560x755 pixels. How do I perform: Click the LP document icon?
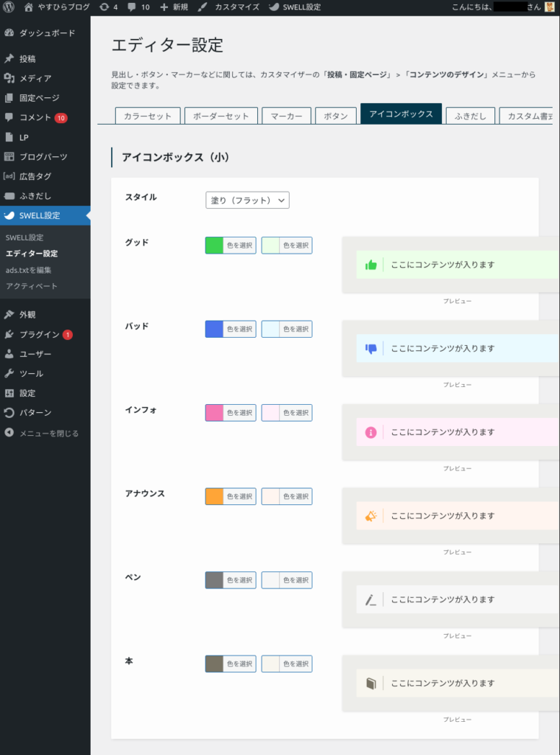[9, 137]
